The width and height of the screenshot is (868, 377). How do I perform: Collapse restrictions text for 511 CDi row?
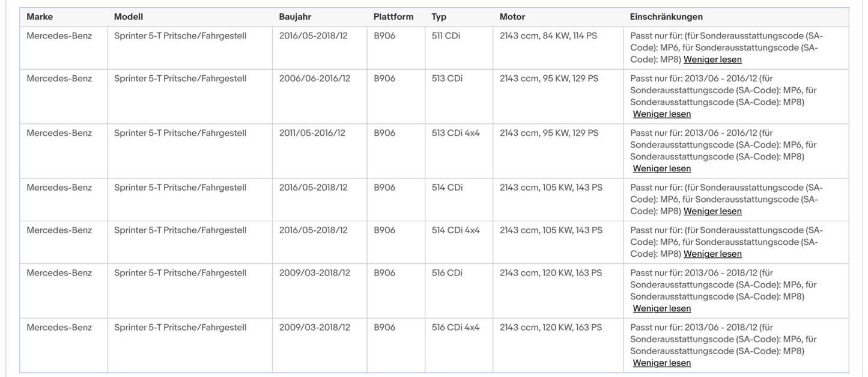712,60
